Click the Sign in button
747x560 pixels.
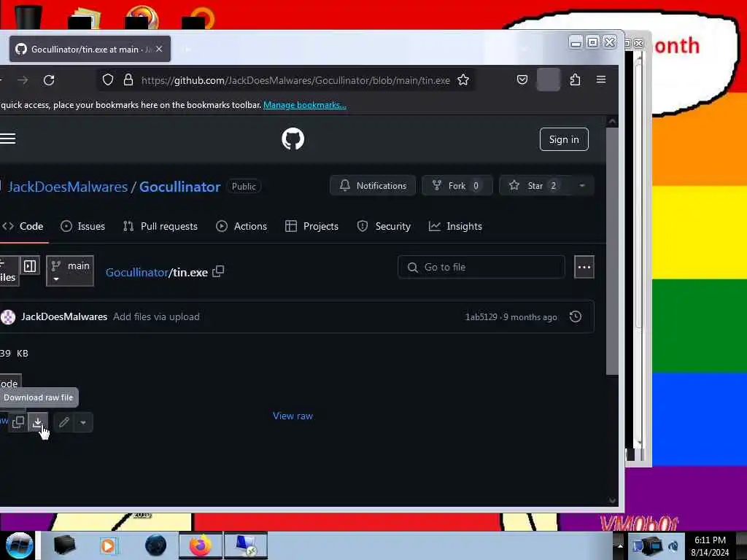(x=564, y=139)
